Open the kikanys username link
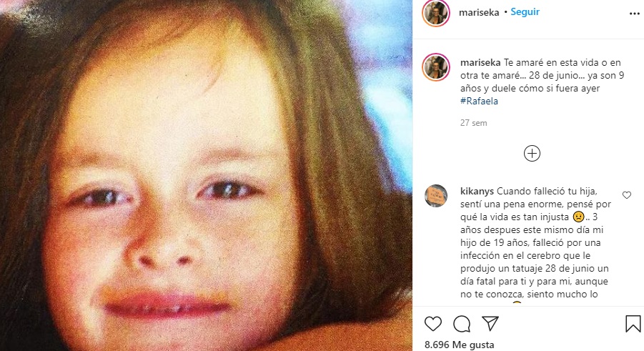644x351 pixels. click(477, 192)
